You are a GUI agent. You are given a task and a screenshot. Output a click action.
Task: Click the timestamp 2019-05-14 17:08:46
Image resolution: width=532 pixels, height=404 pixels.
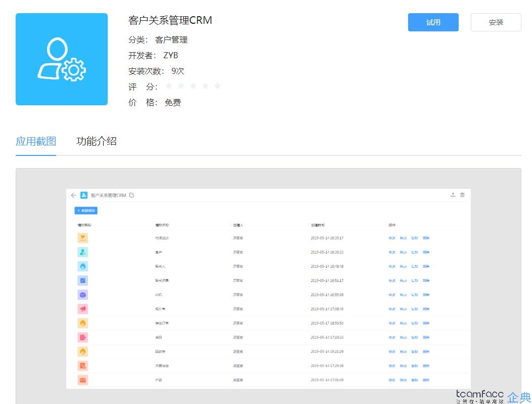tap(327, 309)
